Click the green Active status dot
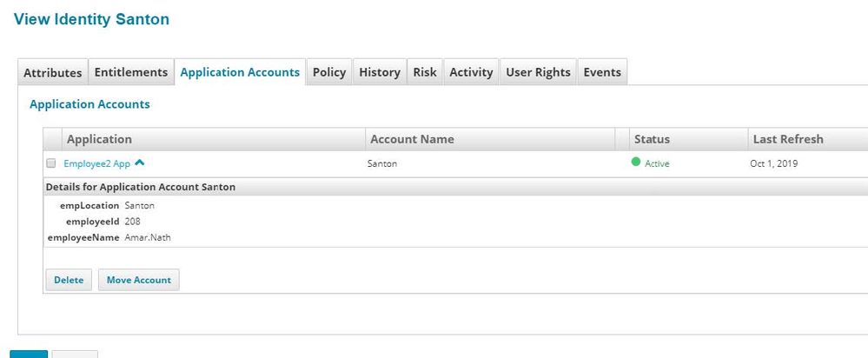The height and width of the screenshot is (358, 868). pos(636,162)
